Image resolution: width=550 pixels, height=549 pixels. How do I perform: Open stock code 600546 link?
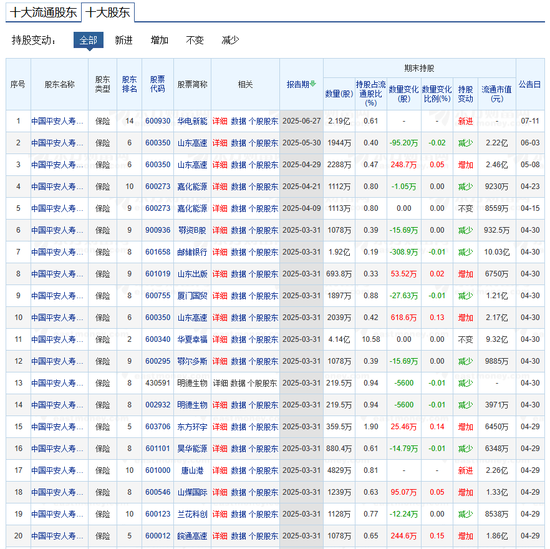click(x=158, y=492)
